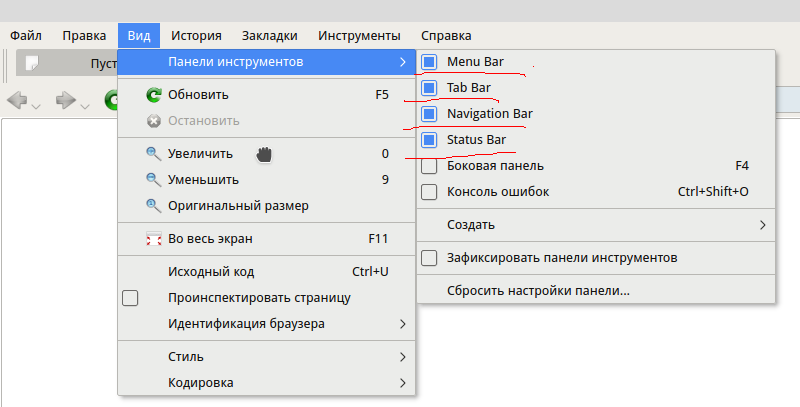
Task: Open the Инструменты menu in menu bar
Action: coord(359,36)
